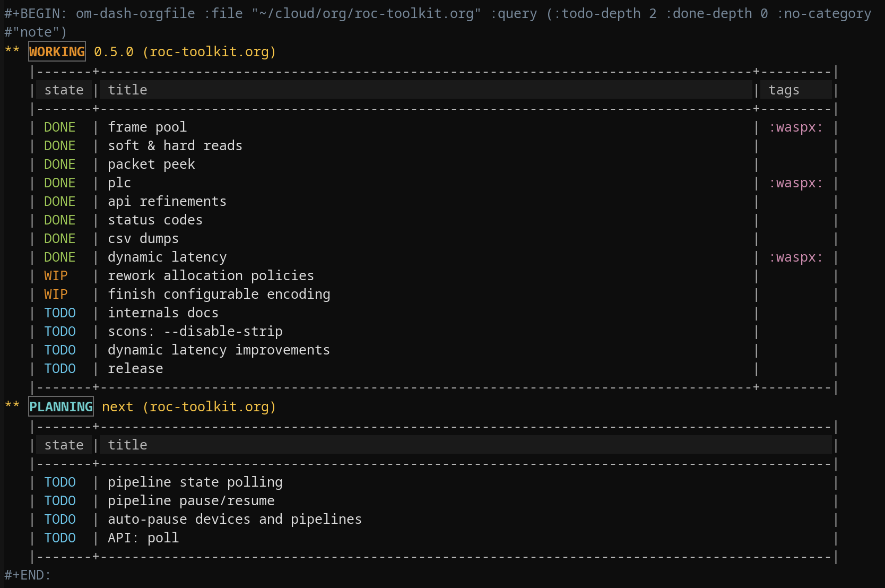Click TODO state of 'API: poll' row
Viewport: 885px width, 588px height.
pyautogui.click(x=60, y=538)
